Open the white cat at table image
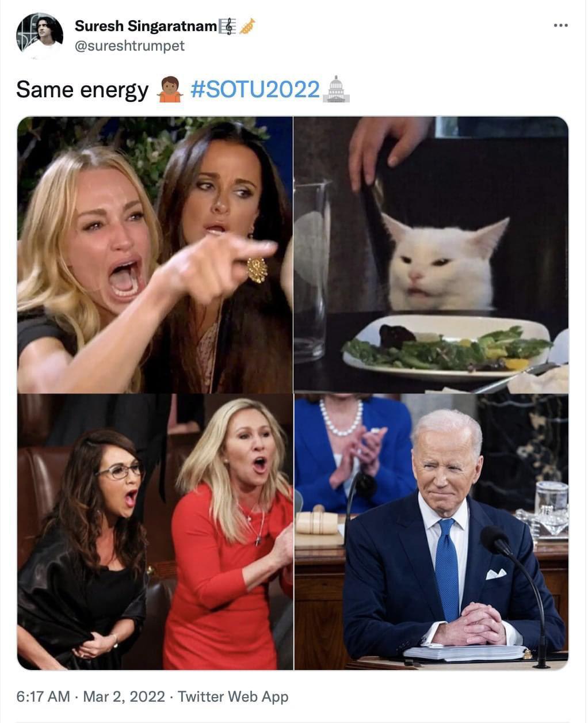 coord(431,254)
